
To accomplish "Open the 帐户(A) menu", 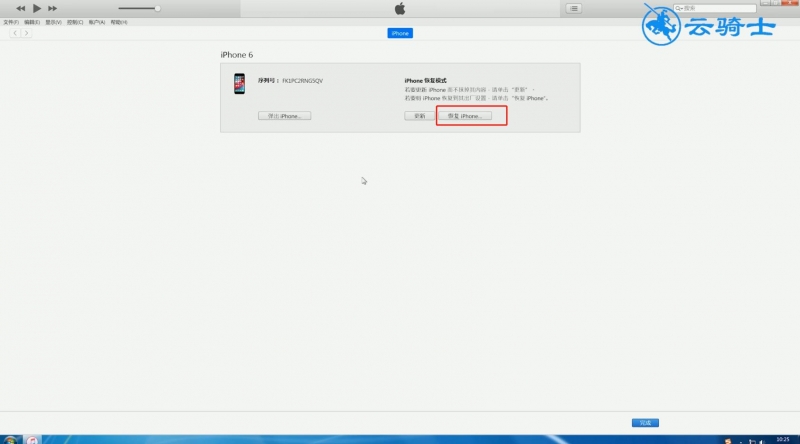I will tap(96, 22).
